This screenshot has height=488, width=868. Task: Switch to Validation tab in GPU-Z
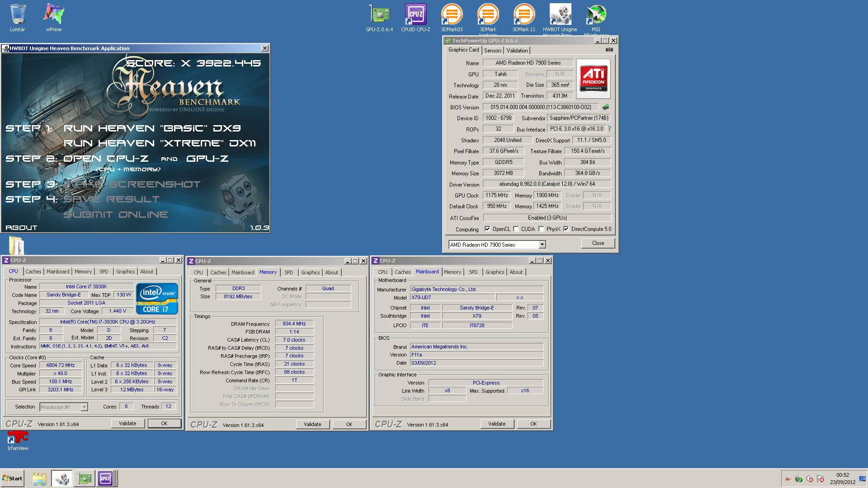coord(517,51)
